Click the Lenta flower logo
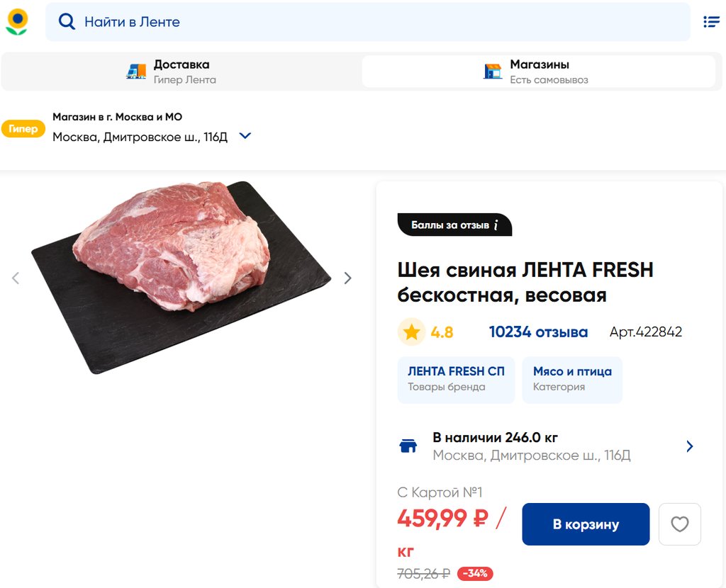 click(17, 22)
